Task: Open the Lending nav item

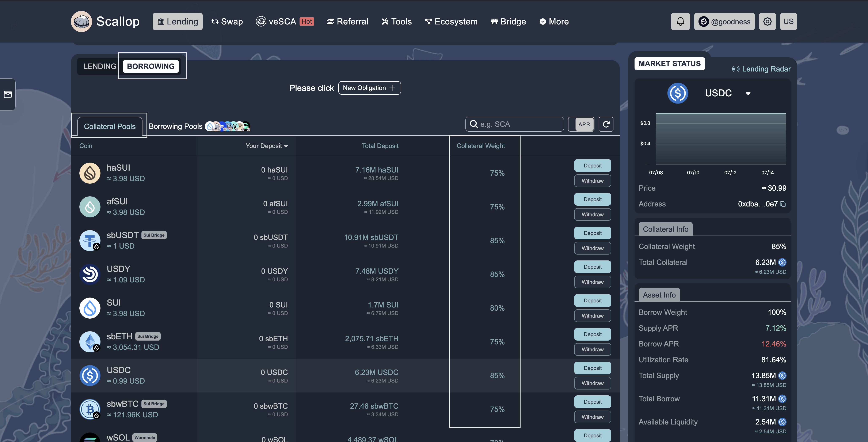Action: (178, 22)
